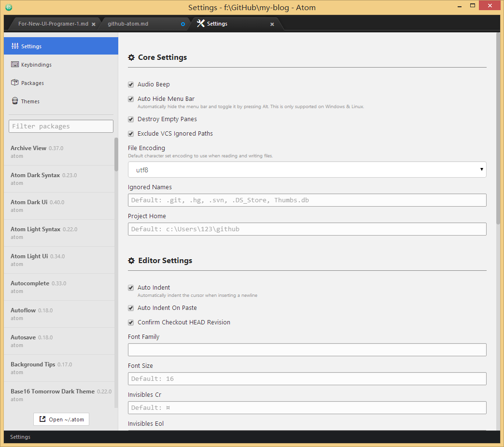
Task: Click the Font Size input field
Action: click(x=307, y=378)
